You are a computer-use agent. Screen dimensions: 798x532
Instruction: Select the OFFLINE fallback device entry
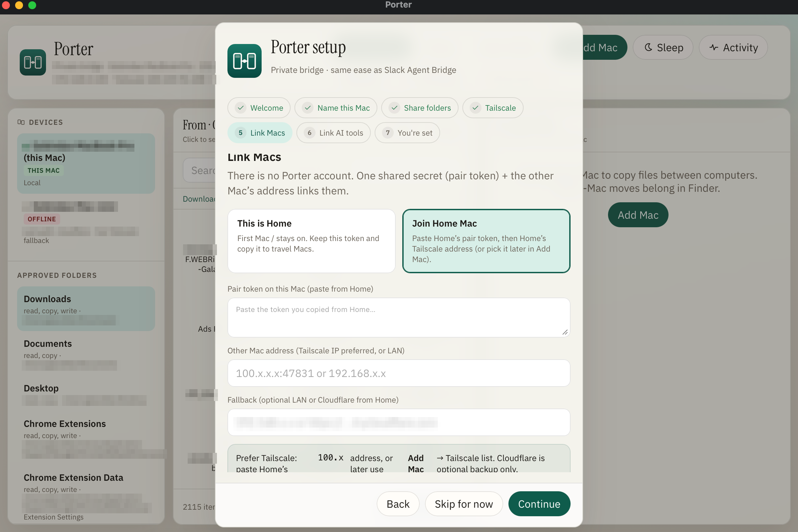(x=86, y=223)
